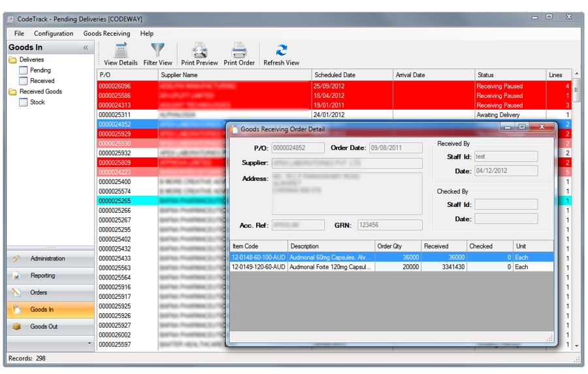Viewport: 588px width, 374px height.
Task: Select the Deliveries folder in tree
Action: pos(31,59)
